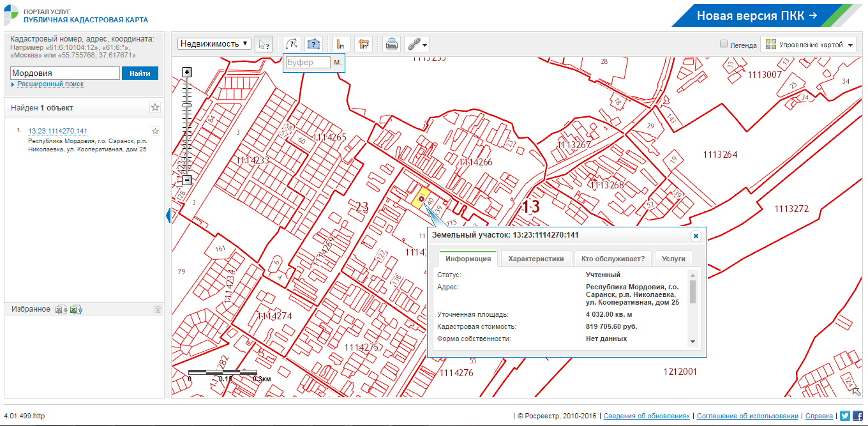The width and height of the screenshot is (868, 426).
Task: Add all found objects to favorites star
Action: (x=155, y=107)
